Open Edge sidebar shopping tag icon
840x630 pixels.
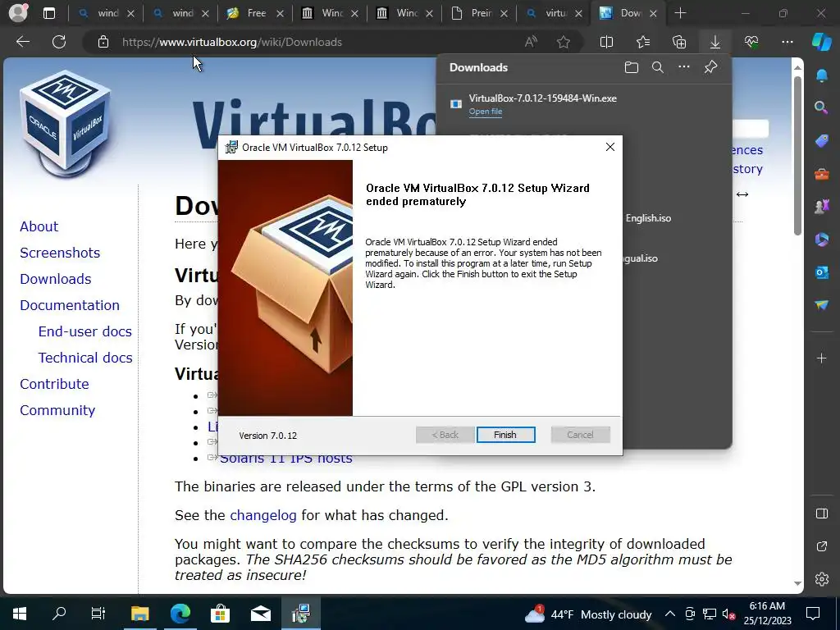point(821,141)
